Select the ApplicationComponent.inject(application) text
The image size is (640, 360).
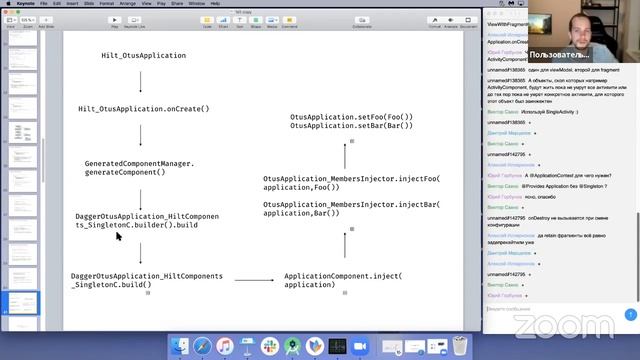tap(343, 280)
